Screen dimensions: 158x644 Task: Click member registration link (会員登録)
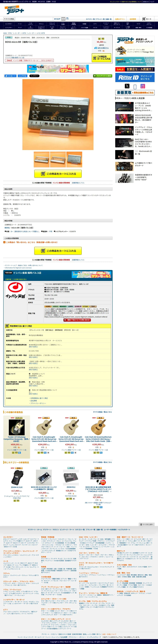[133, 19]
